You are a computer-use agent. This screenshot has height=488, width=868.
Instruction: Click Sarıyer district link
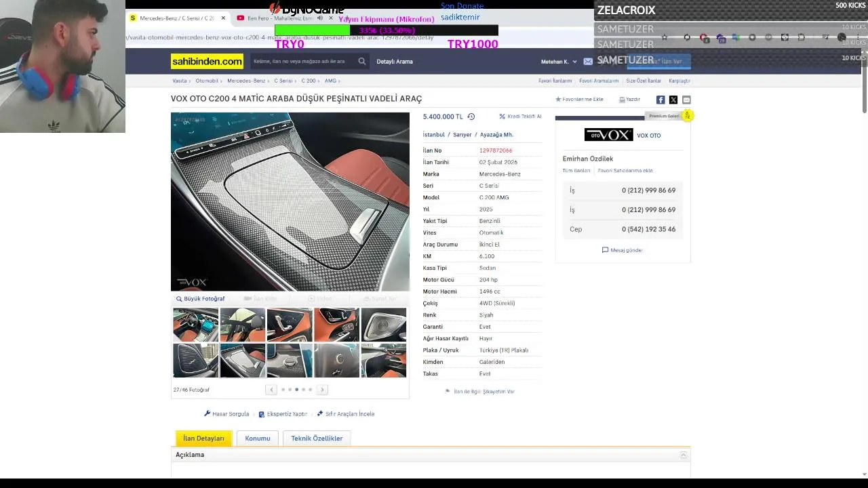462,135
